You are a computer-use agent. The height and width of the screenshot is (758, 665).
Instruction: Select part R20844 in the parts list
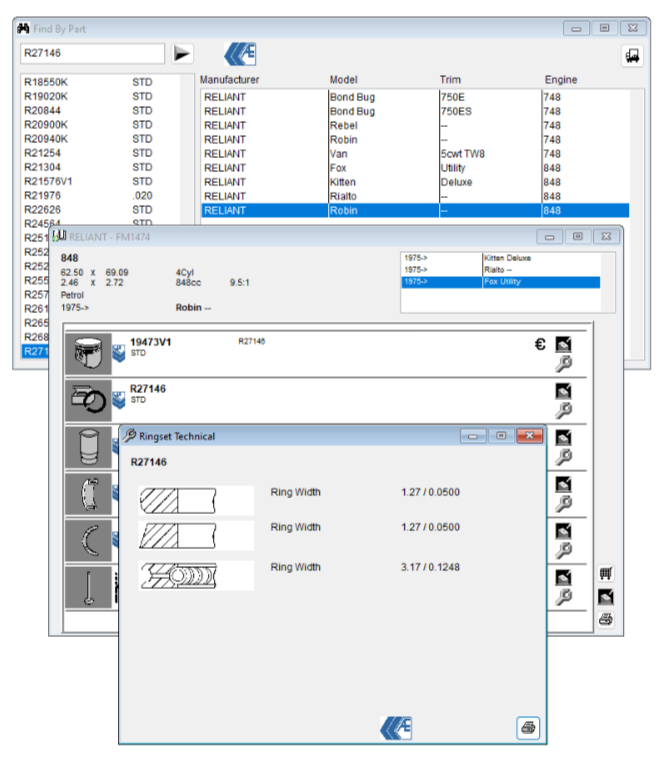tap(101, 111)
